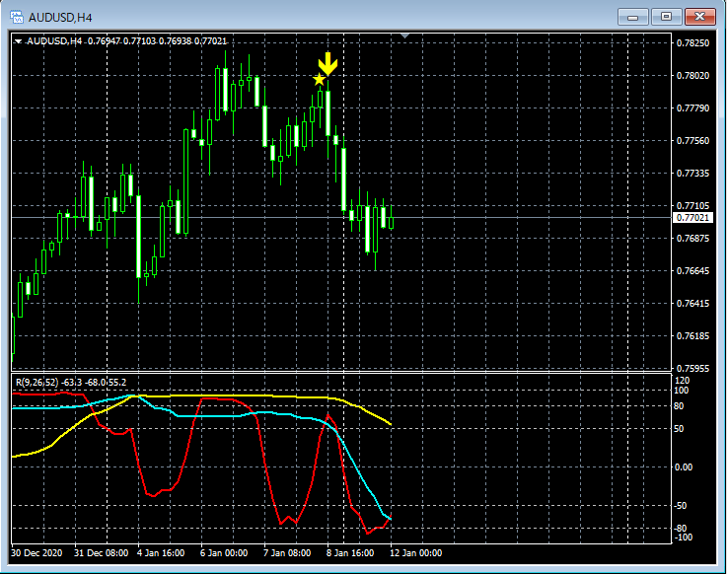Click the 6 Jan 00:00 time axis label

(224, 552)
